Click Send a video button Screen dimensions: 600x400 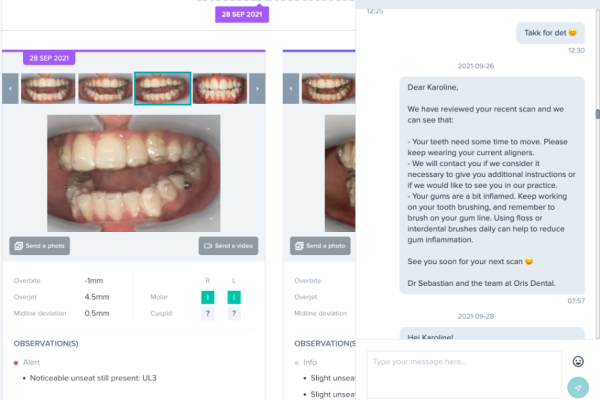(x=228, y=246)
